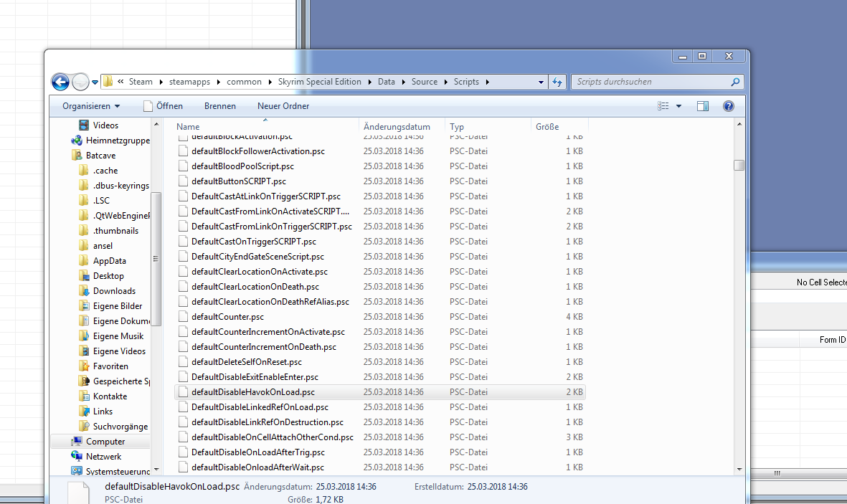Sort files by Änderungsdatum column header

pos(397,127)
